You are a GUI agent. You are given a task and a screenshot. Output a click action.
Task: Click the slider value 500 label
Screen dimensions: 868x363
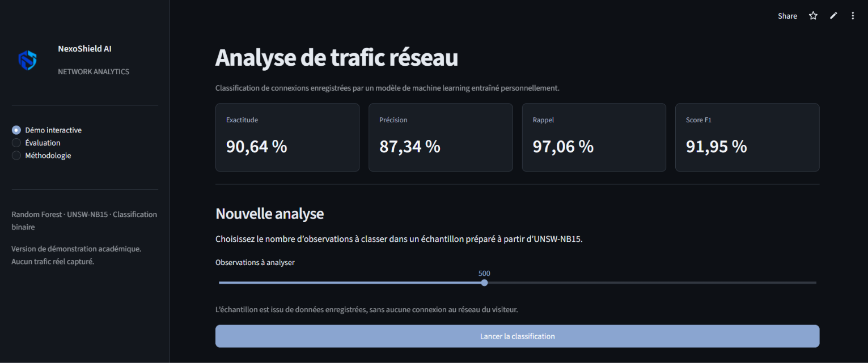click(x=484, y=274)
